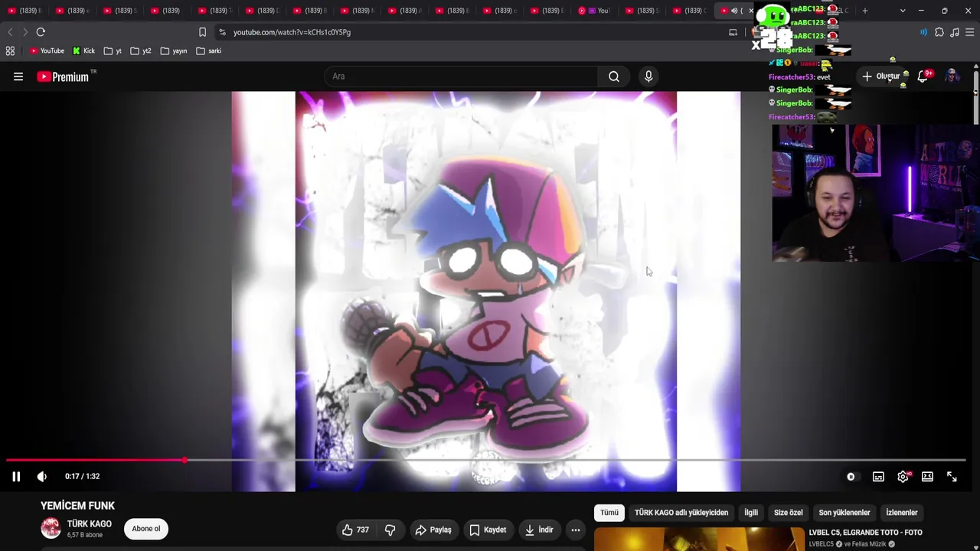Screen dimensions: 980x551
Task: Save the video with Kaydet
Action: (488, 530)
